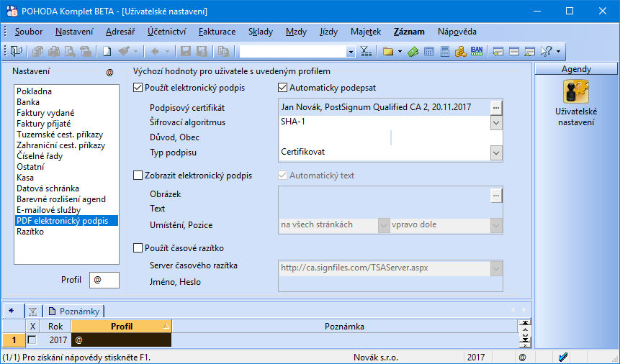The height and width of the screenshot is (364, 620).
Task: Click the first greyed floppy disk save icon
Action: coord(186,51)
